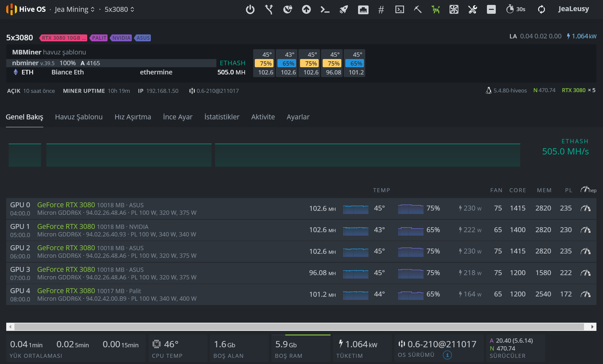
Task: Open the miner control icon
Action: click(x=288, y=10)
